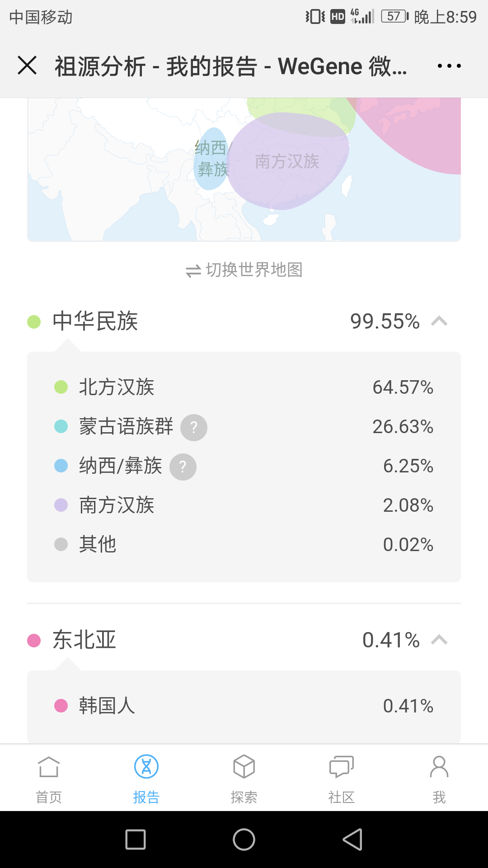Viewport: 488px width, 868px height.
Task: Open the three-dot more options menu
Action: (449, 66)
